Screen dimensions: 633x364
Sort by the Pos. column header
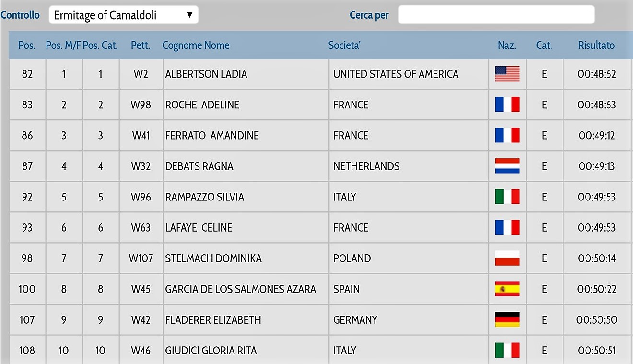pyautogui.click(x=27, y=46)
